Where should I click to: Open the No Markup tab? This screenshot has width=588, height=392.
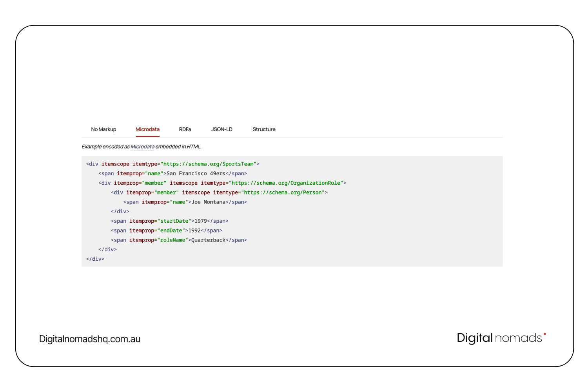[x=103, y=129]
